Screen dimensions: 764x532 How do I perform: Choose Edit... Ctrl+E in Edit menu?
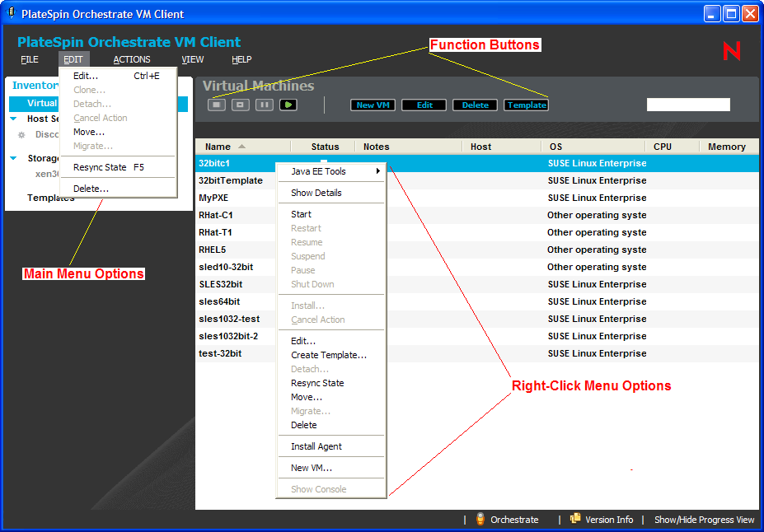[x=117, y=76]
